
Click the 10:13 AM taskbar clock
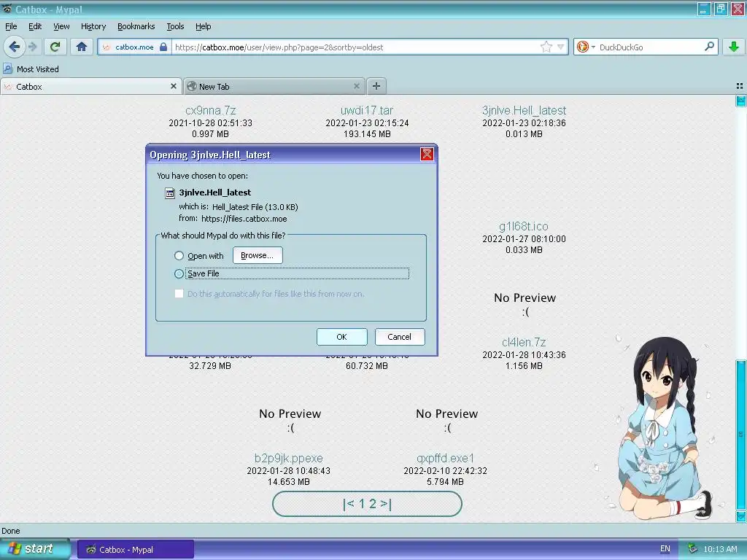click(720, 550)
